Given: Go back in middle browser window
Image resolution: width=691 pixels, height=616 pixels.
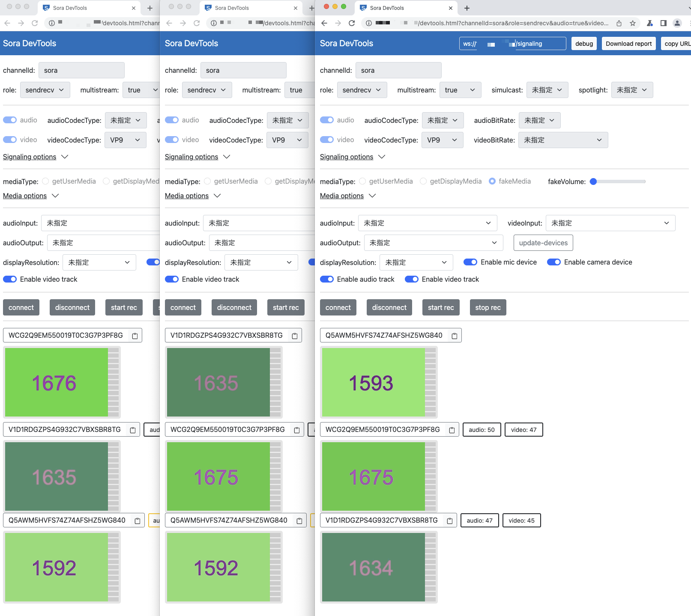Looking at the screenshot, I should pyautogui.click(x=169, y=23).
